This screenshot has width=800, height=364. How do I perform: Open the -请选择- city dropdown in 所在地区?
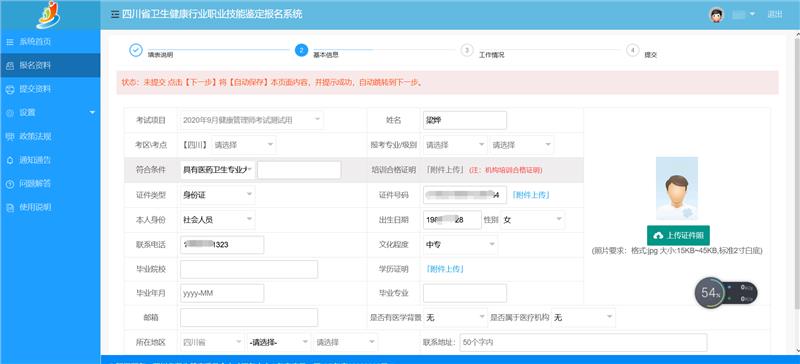(x=279, y=343)
